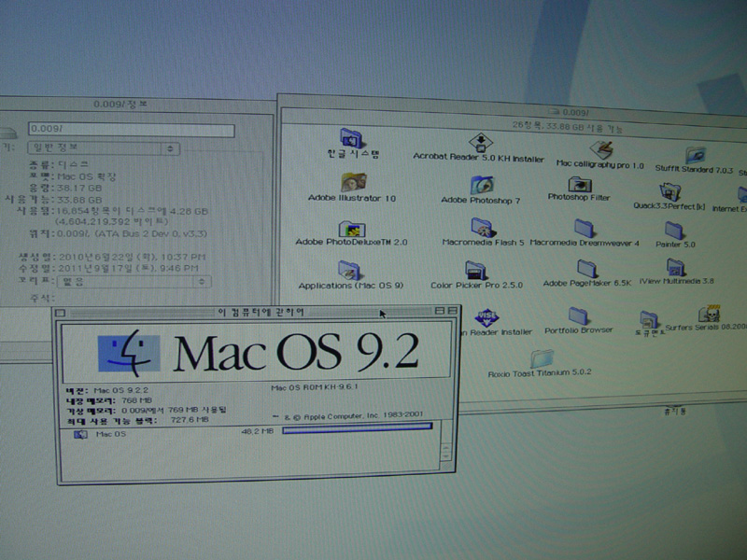Toggle the About window zoom box

tap(439, 311)
